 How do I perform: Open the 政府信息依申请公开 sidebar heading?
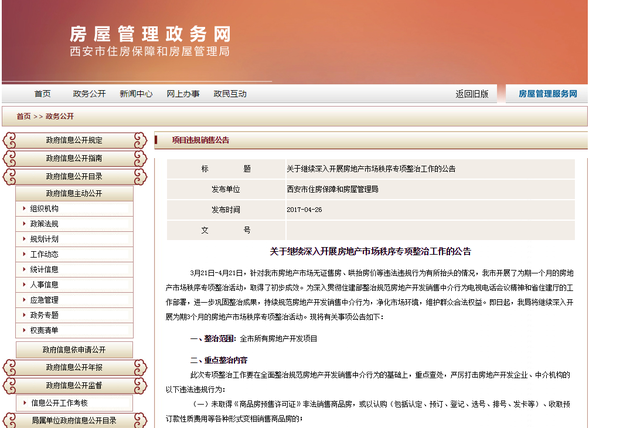[x=74, y=350]
